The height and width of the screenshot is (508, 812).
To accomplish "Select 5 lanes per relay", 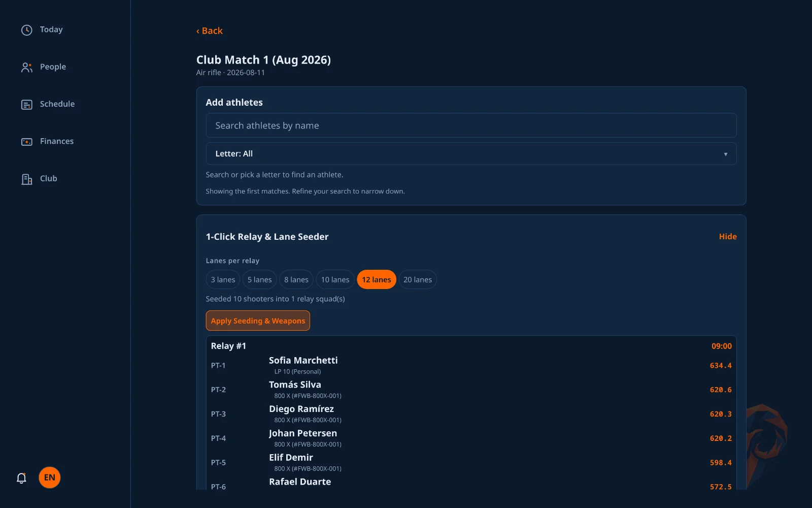I will (x=259, y=279).
